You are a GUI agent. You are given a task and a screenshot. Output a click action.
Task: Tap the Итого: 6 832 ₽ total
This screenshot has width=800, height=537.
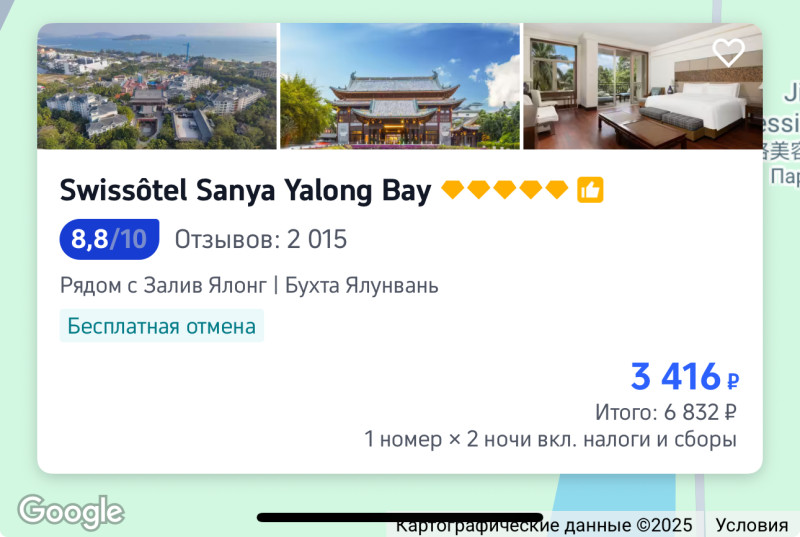(x=666, y=412)
